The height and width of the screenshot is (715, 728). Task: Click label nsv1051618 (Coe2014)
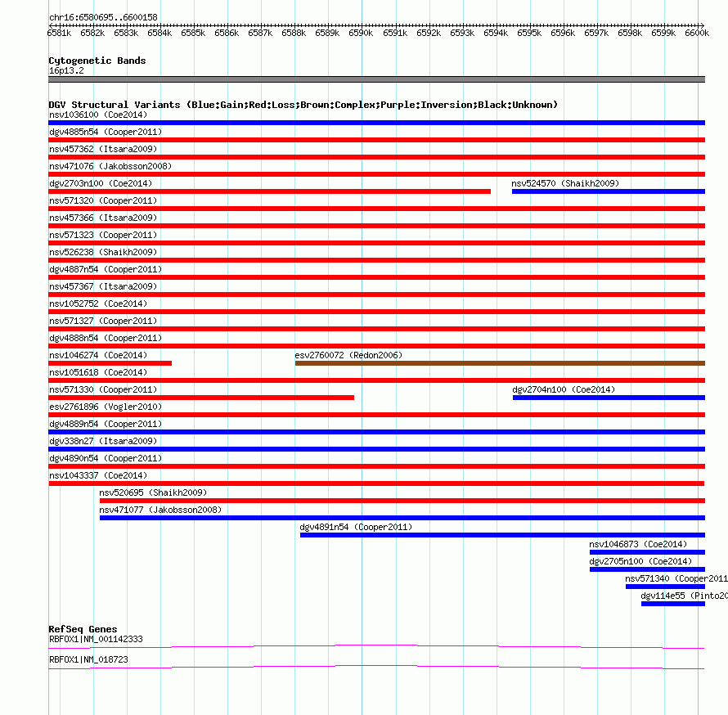click(x=98, y=372)
